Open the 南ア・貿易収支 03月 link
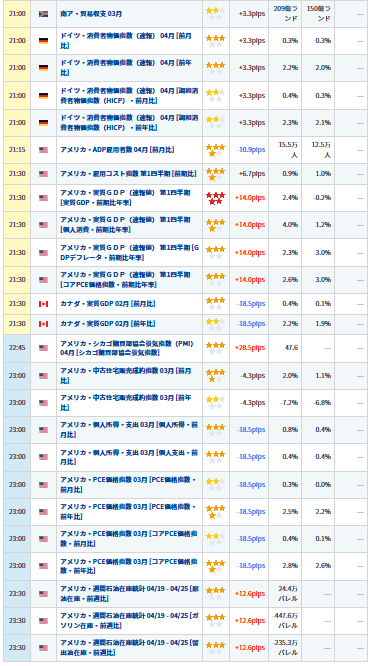 pos(91,14)
